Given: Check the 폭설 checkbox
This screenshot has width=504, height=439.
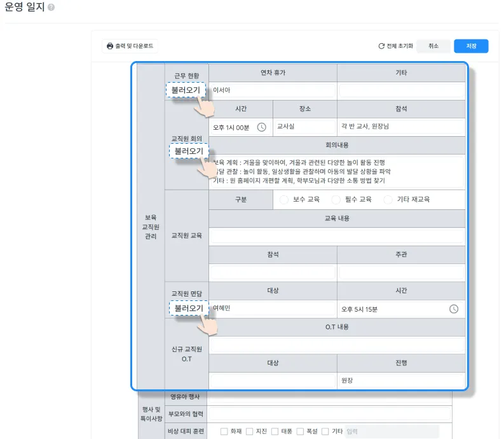Looking at the screenshot, I should [300, 431].
